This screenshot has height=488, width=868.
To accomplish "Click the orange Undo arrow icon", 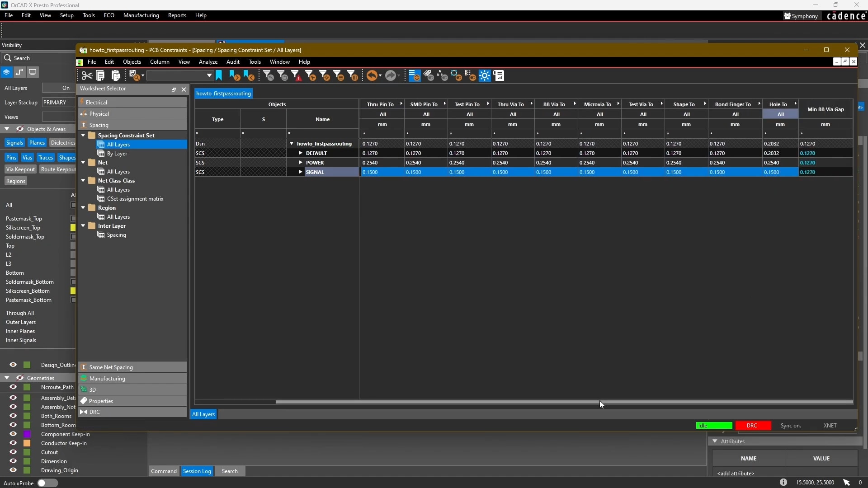I will [372, 75].
